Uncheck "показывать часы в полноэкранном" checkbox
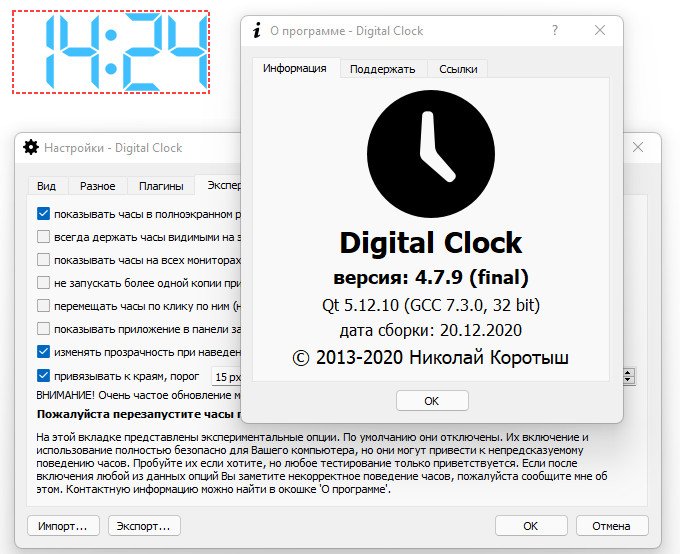 click(43, 213)
